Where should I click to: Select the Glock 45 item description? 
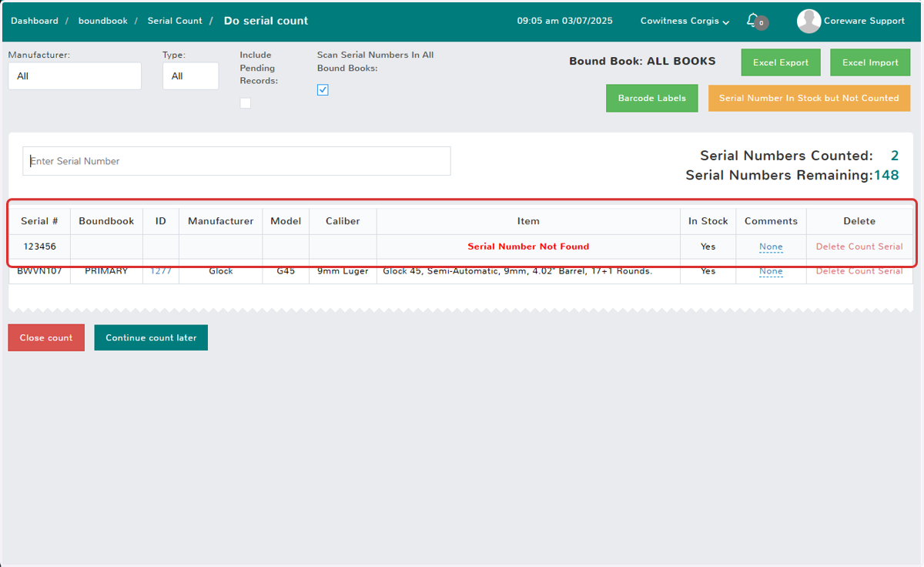click(x=517, y=271)
